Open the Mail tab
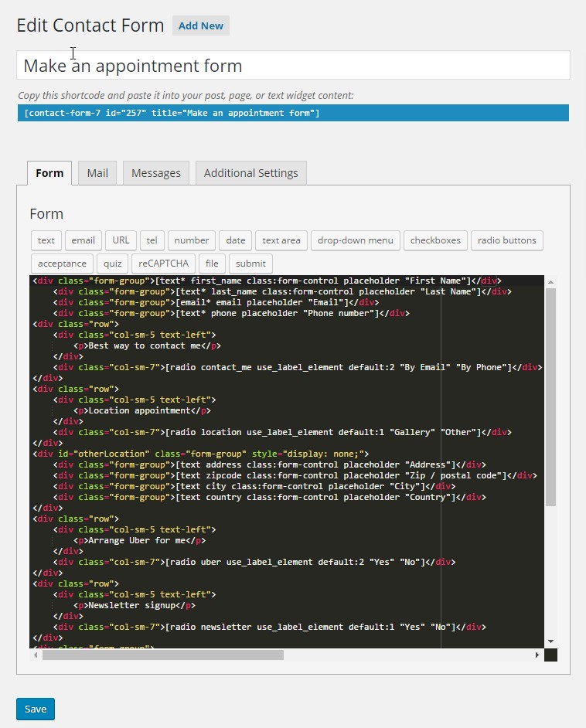The height and width of the screenshot is (728, 586). 97,173
